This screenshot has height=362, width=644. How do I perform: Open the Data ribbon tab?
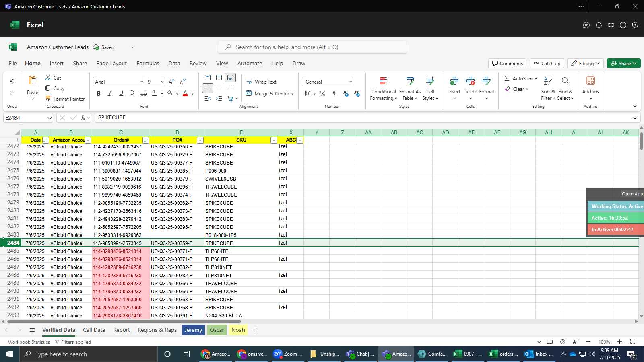174,63
